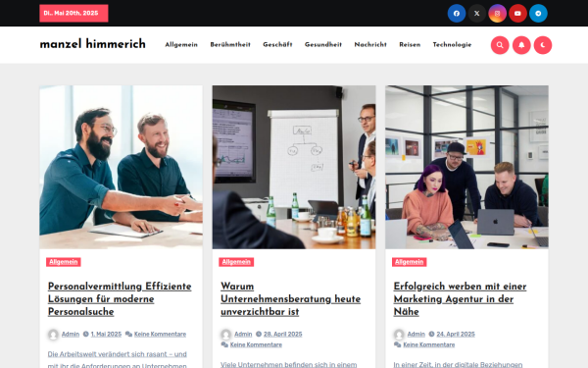Open the Nachricht menu item
This screenshot has height=368, width=588.
[x=370, y=45]
